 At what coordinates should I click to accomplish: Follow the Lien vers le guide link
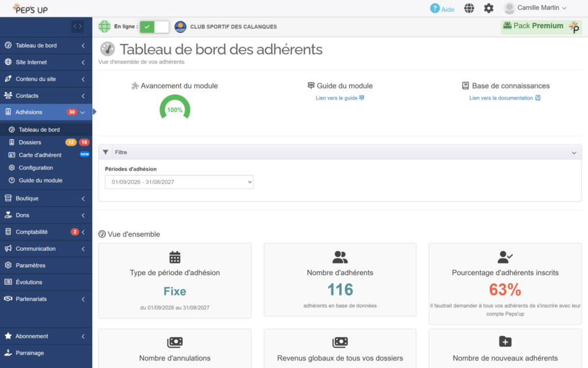click(340, 98)
